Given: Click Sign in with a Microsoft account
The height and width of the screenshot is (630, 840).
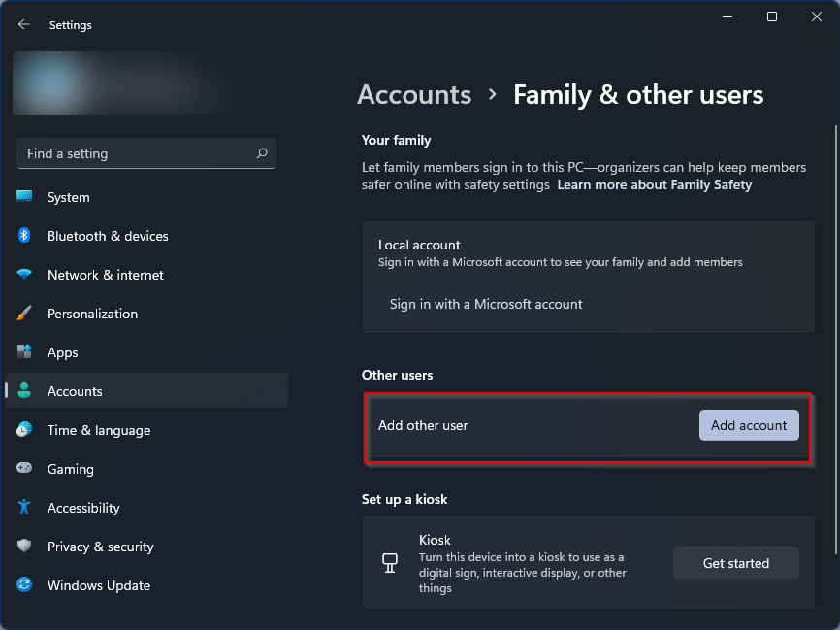Looking at the screenshot, I should coord(486,304).
